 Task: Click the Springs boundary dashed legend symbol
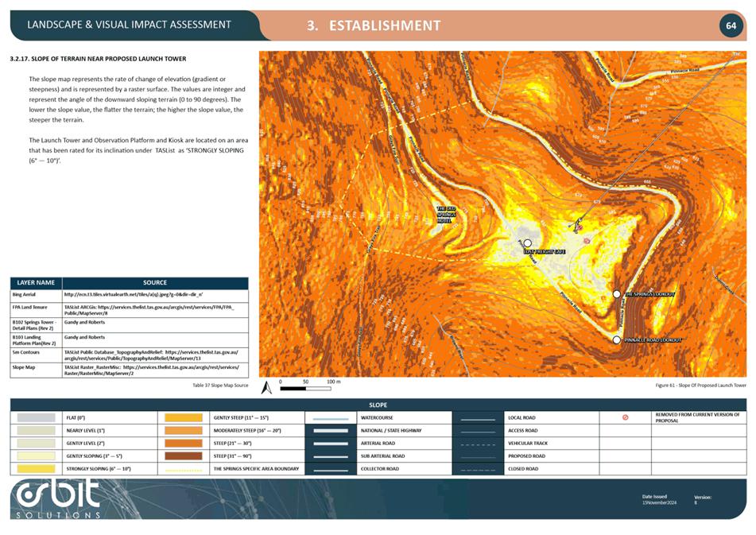[183, 470]
